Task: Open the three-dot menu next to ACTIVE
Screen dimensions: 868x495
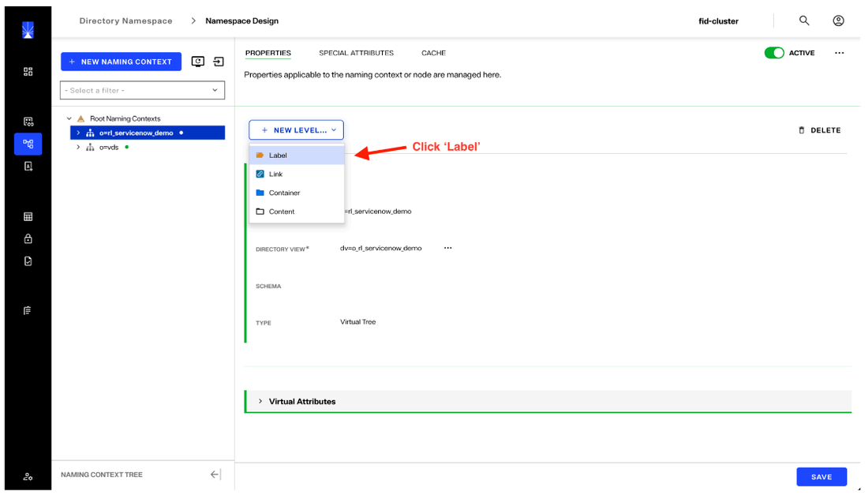Action: pos(840,53)
